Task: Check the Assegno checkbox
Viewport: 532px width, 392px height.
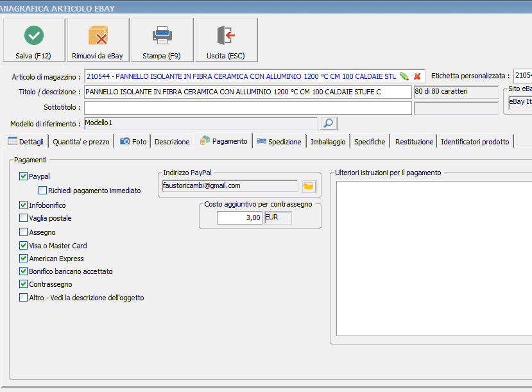Action: 23,232
